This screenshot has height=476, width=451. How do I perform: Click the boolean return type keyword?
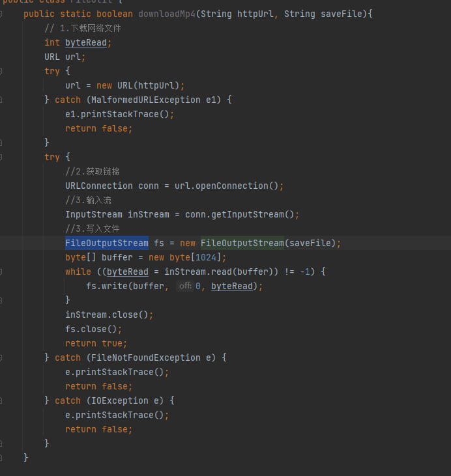(x=115, y=14)
